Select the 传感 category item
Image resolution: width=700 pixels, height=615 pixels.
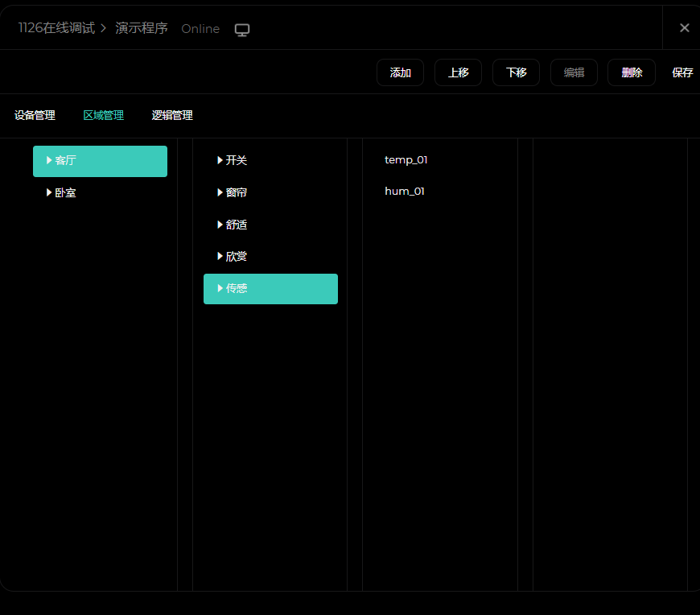pos(237,288)
